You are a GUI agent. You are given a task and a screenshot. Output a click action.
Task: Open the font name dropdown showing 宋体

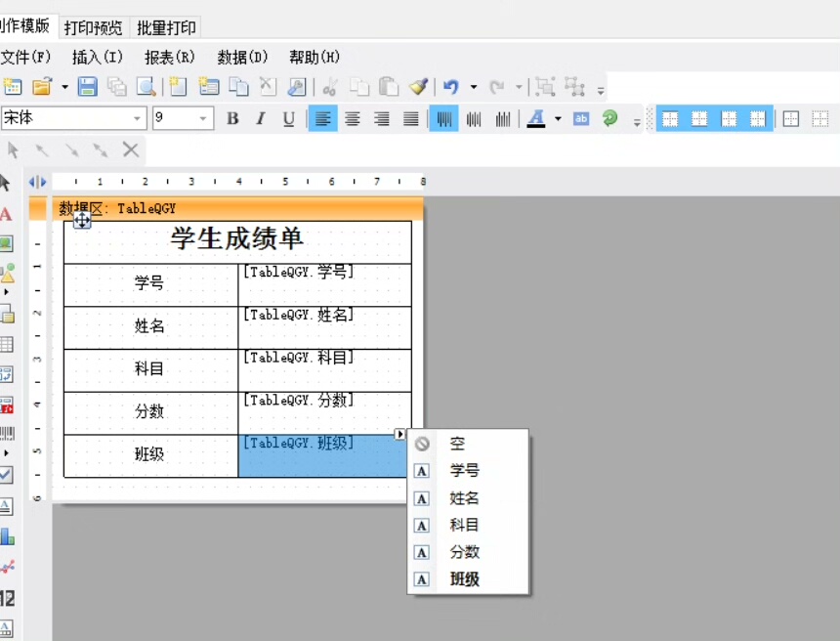coord(138,119)
